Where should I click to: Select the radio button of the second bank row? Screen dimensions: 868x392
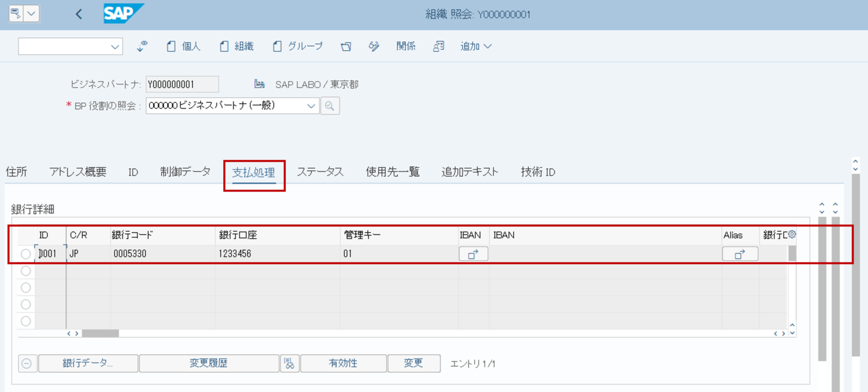pyautogui.click(x=25, y=271)
